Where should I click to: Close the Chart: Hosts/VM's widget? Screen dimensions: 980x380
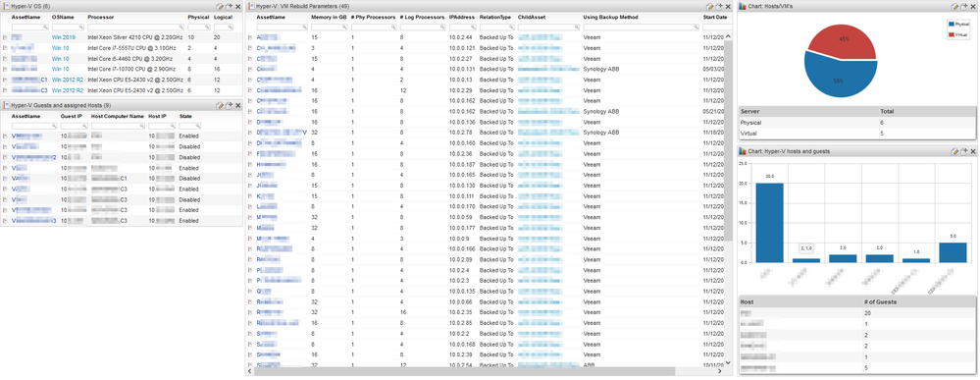coord(973,6)
